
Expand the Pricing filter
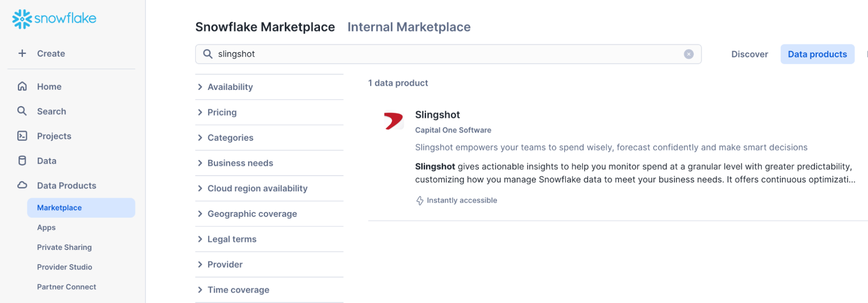269,113
